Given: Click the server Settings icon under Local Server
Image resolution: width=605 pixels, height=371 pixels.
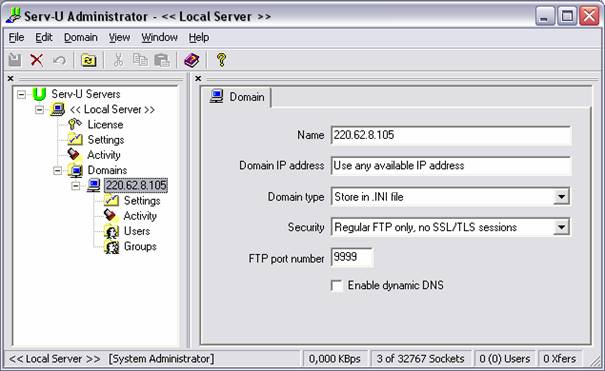Looking at the screenshot, I should coord(75,140).
